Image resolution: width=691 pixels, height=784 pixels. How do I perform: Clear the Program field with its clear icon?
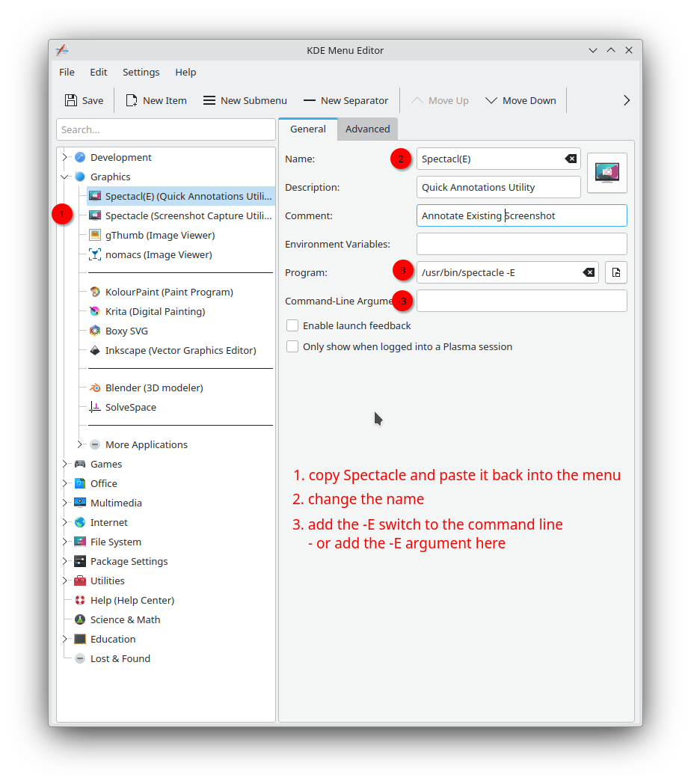coord(589,272)
